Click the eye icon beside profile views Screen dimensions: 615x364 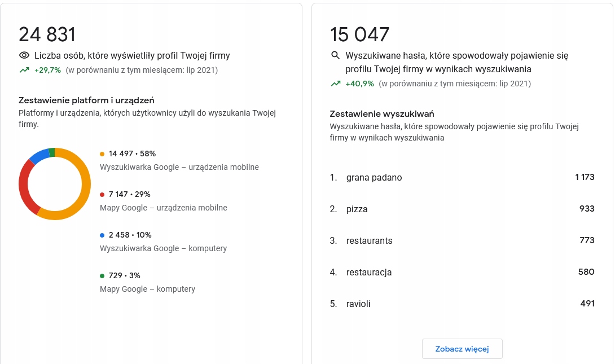click(x=24, y=55)
